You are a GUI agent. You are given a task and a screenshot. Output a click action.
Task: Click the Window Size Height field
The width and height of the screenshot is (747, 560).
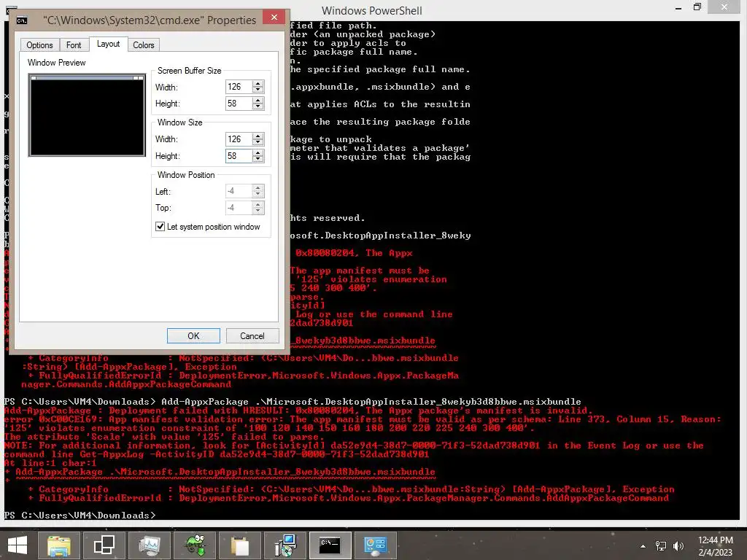click(239, 156)
